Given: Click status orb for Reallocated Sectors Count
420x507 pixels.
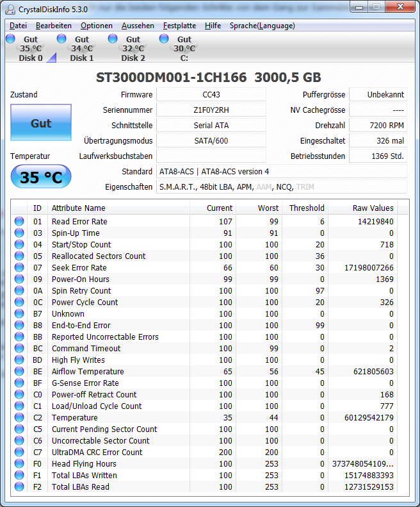Looking at the screenshot, I should pos(19,256).
